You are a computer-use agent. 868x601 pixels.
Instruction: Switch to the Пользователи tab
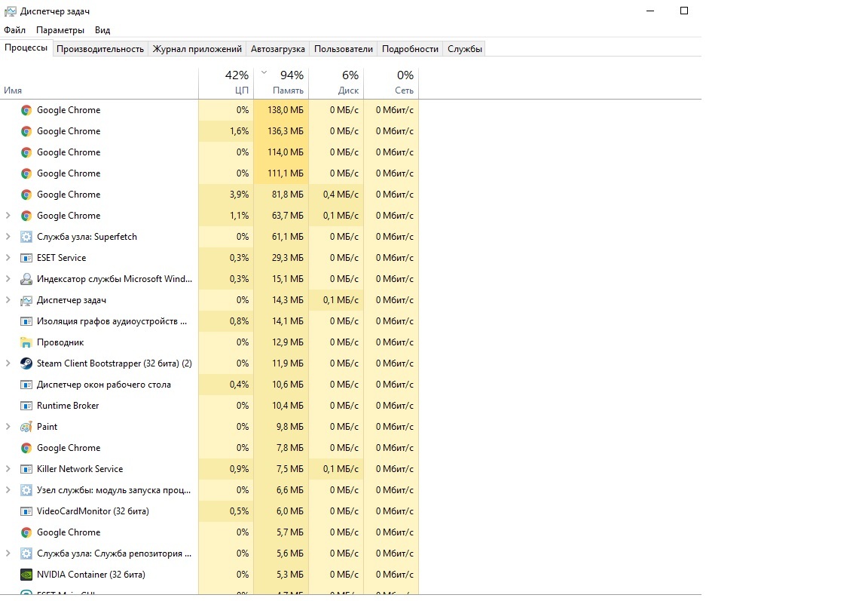coord(344,49)
